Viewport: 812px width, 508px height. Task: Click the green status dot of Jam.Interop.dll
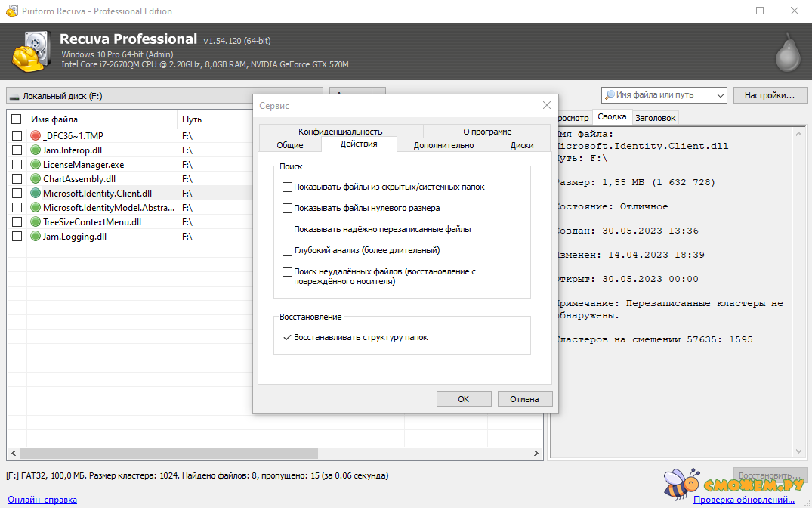[36, 150]
